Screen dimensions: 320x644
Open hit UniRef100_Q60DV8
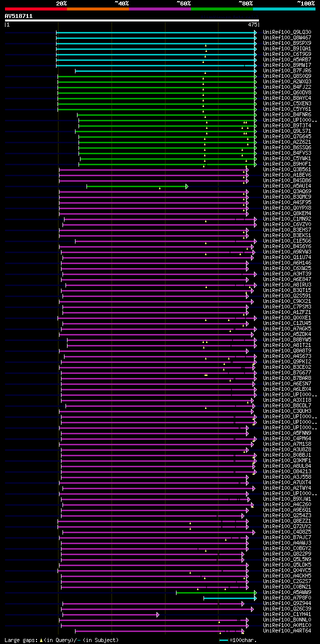pos(287,93)
